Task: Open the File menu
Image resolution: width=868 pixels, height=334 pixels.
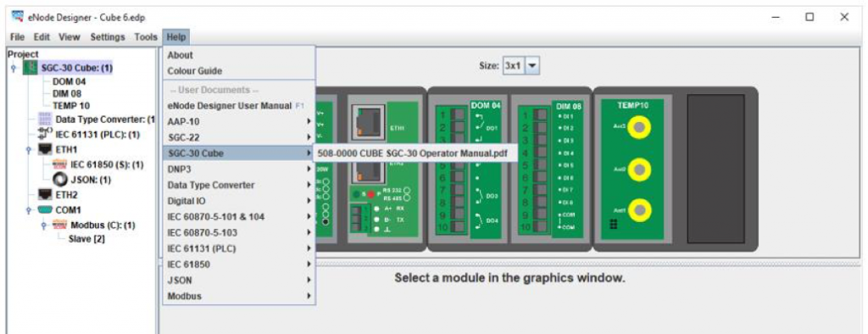Action: click(x=17, y=37)
